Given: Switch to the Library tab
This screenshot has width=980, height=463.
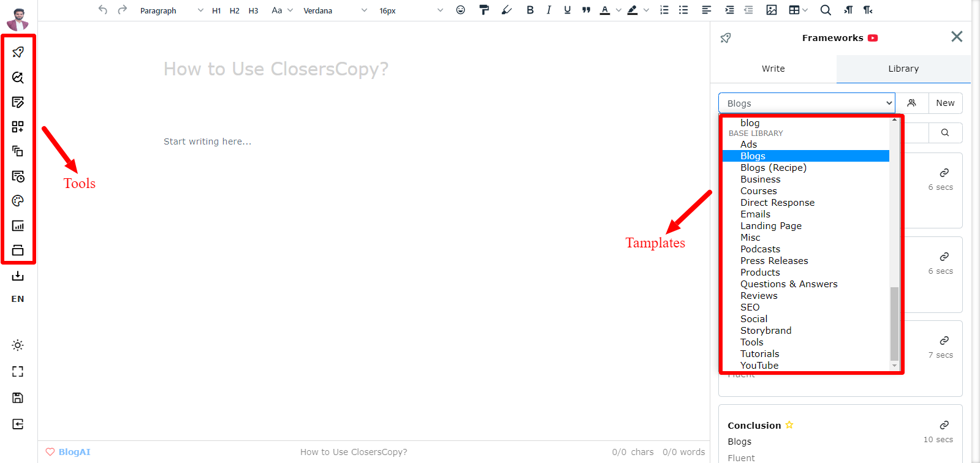Looking at the screenshot, I should [x=903, y=69].
